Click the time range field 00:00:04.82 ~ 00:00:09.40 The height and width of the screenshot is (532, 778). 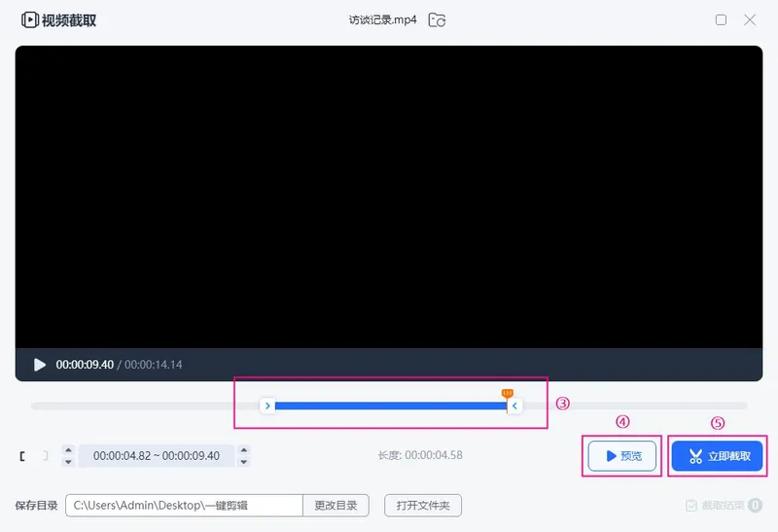[x=156, y=455]
